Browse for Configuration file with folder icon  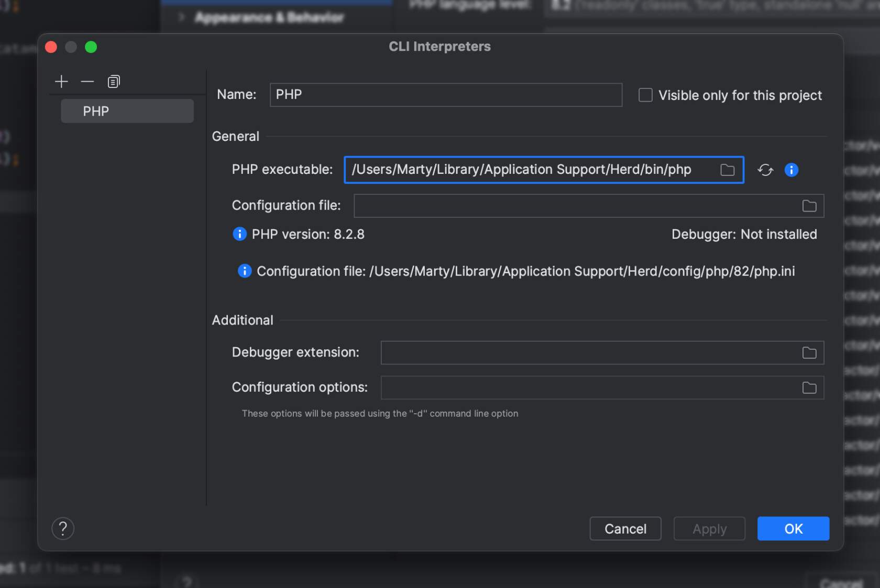pyautogui.click(x=809, y=206)
